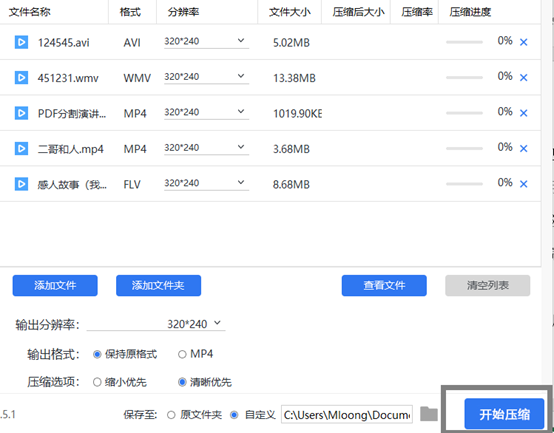Set the save location to 原文件夹
Viewport: 554px width, 433px height.
(171, 415)
